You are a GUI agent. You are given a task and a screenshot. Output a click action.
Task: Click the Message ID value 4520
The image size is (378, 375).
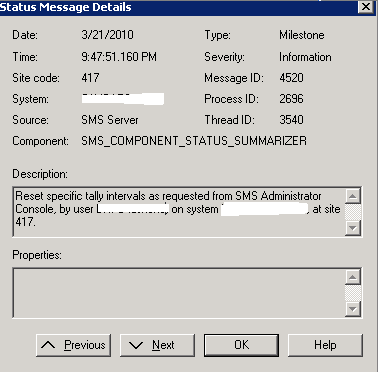coord(291,78)
